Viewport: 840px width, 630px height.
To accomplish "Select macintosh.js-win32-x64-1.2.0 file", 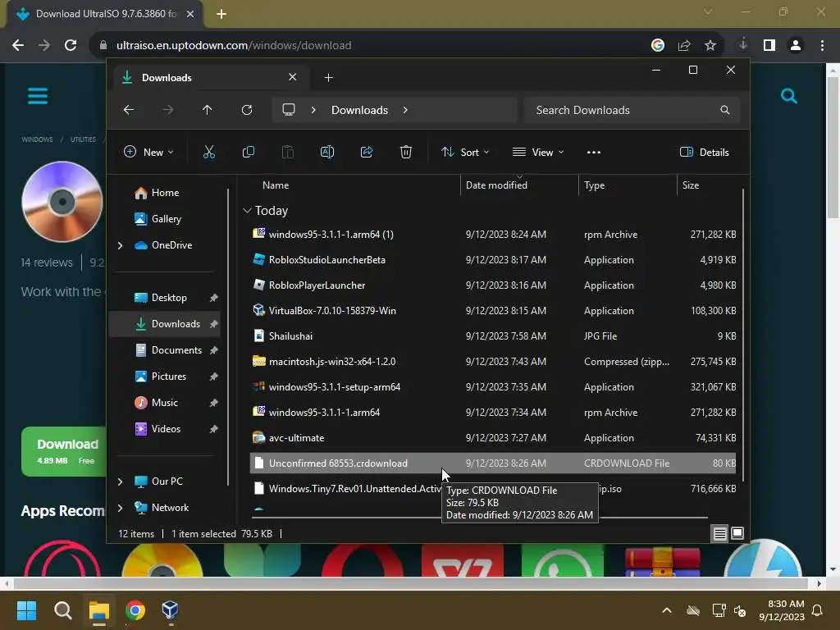I will (332, 362).
